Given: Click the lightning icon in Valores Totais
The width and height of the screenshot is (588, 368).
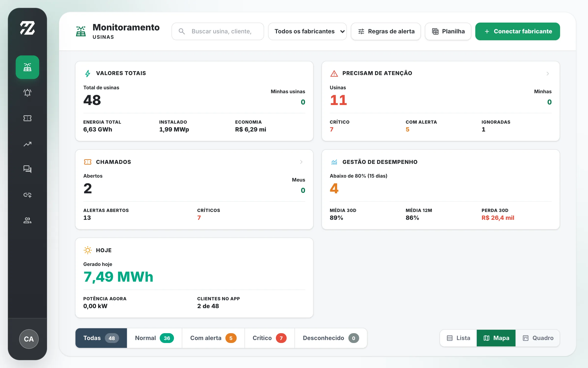Looking at the screenshot, I should pos(88,73).
